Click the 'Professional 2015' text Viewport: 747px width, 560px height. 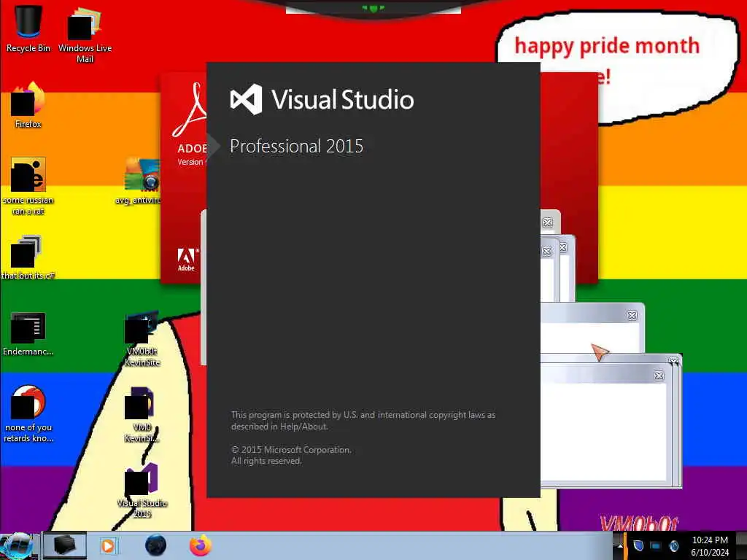pyautogui.click(x=296, y=146)
